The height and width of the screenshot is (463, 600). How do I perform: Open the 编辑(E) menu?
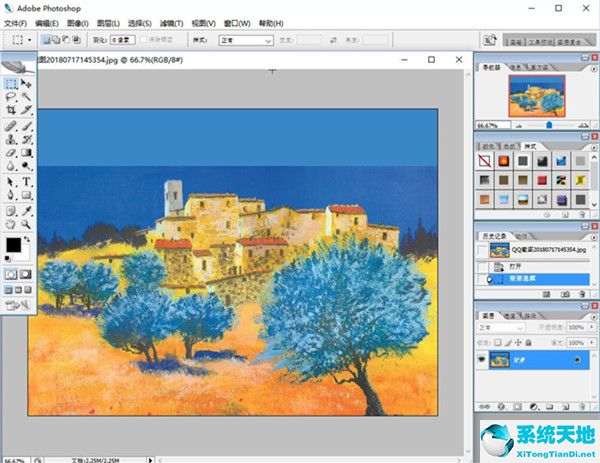tap(47, 23)
